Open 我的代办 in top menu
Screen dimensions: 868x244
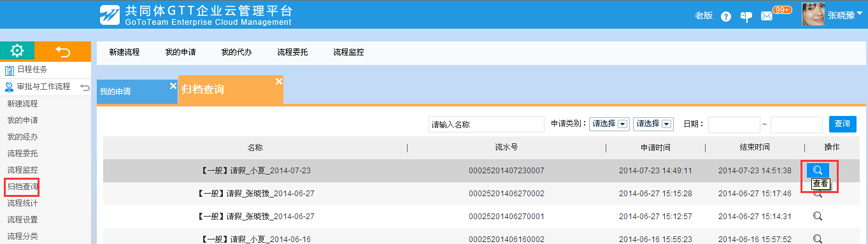pyautogui.click(x=236, y=52)
